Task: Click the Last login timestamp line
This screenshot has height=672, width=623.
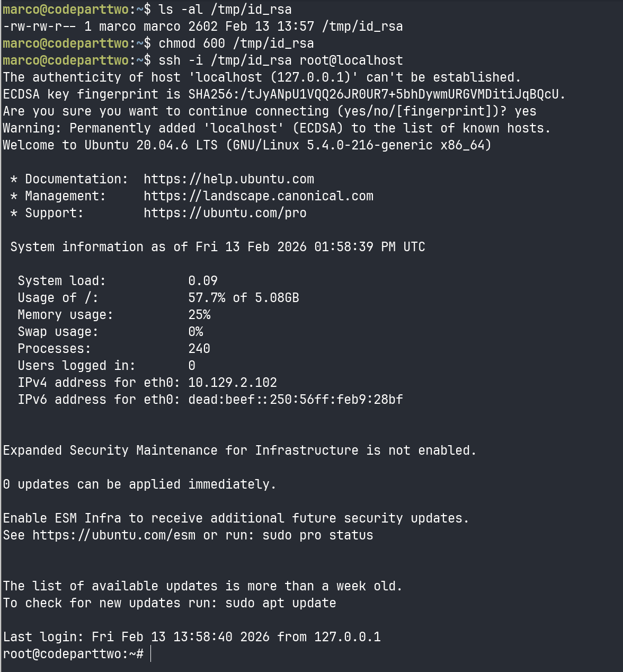Action: pyautogui.click(x=192, y=637)
